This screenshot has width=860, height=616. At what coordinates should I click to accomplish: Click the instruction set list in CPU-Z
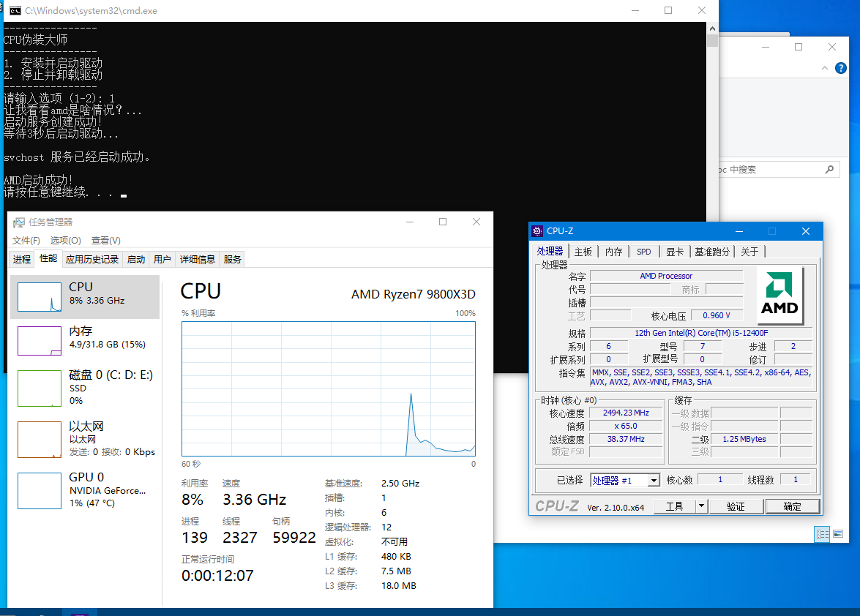coord(701,377)
